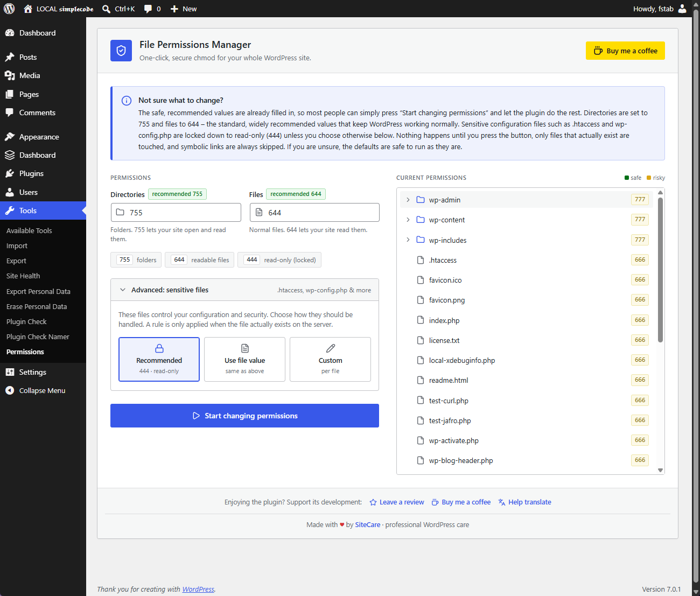Click the index.php file icon
This screenshot has width=700, height=596.
tap(421, 320)
